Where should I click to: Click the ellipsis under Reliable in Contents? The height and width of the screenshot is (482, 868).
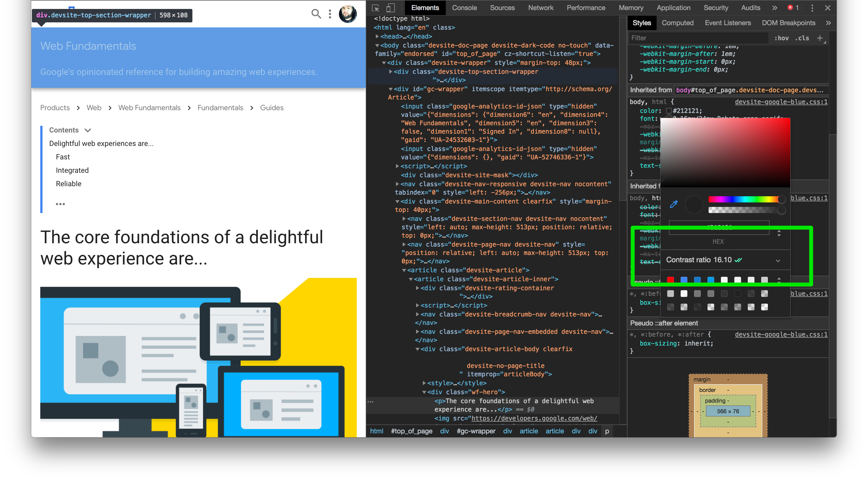pyautogui.click(x=60, y=204)
